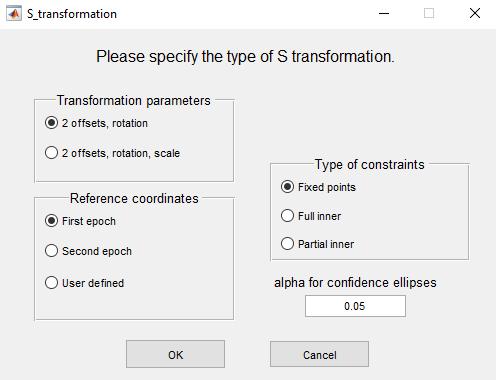Minimize the S_transformation window
496x380 pixels.
point(384,14)
